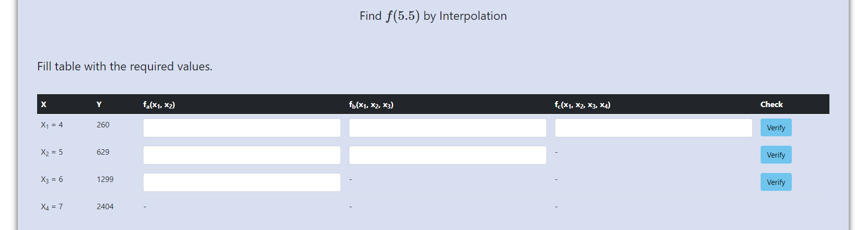This screenshot has width=868, height=230.
Task: Select the Y value 260 cell
Action: point(103,125)
